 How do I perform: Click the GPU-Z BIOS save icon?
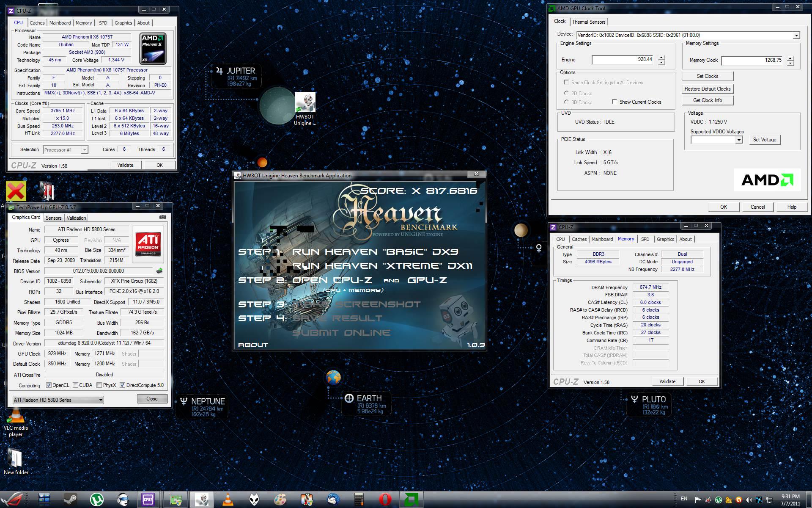click(159, 271)
